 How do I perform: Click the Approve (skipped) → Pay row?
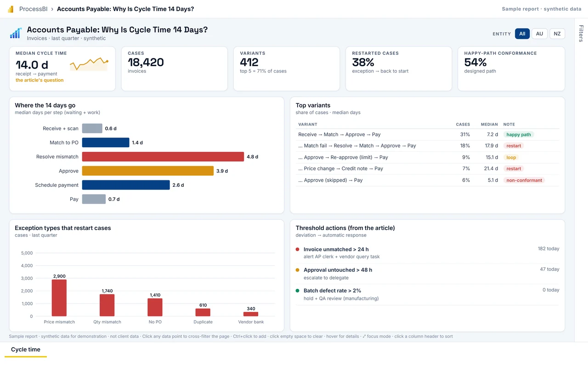427,180
